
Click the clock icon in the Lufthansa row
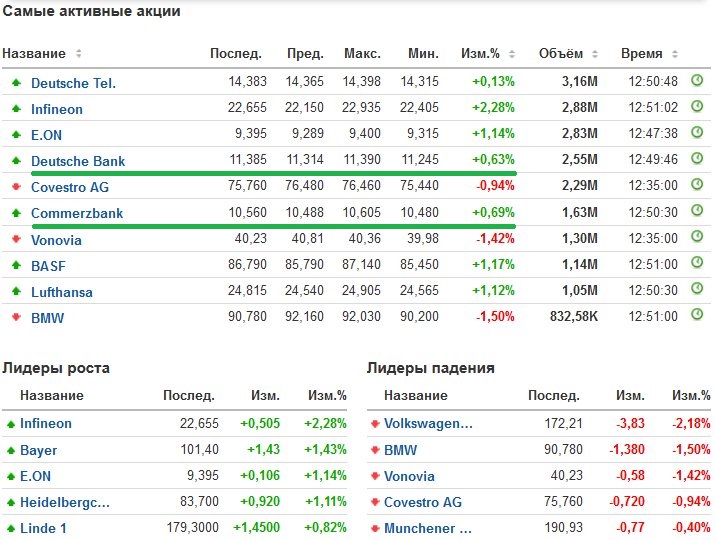(x=697, y=289)
